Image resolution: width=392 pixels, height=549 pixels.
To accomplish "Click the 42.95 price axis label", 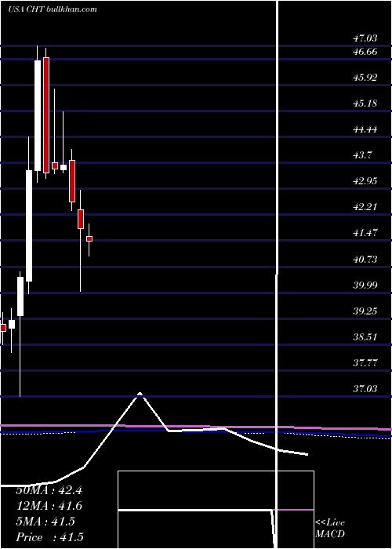I will tap(365, 181).
